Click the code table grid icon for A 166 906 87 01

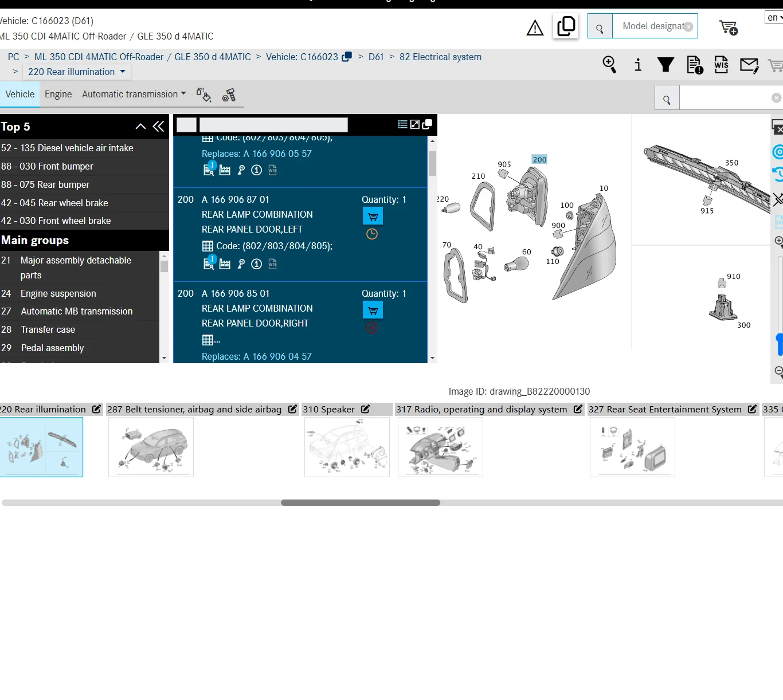(x=208, y=246)
